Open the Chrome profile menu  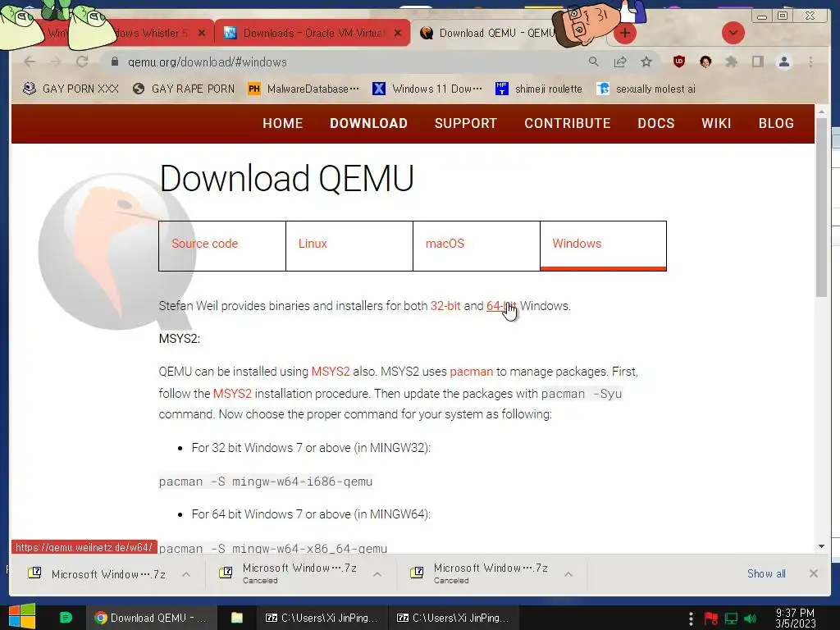[784, 62]
